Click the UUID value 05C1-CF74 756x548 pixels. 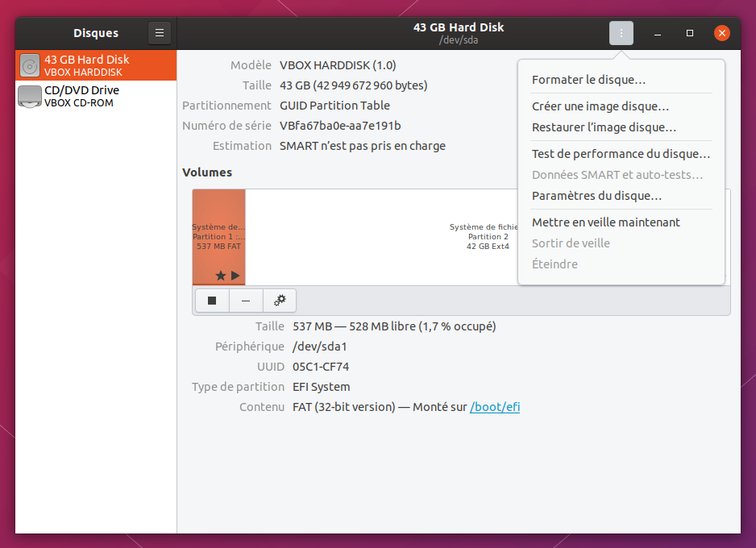pyautogui.click(x=321, y=367)
